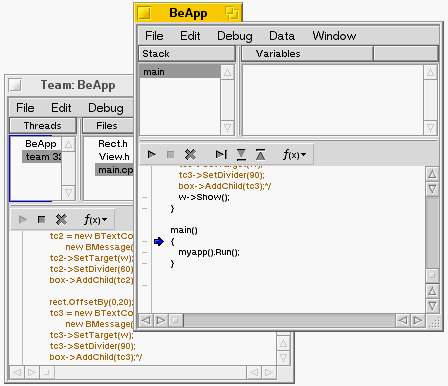The image size is (448, 386).
Task: Open the File menu in BeApp window
Action: [x=154, y=36]
